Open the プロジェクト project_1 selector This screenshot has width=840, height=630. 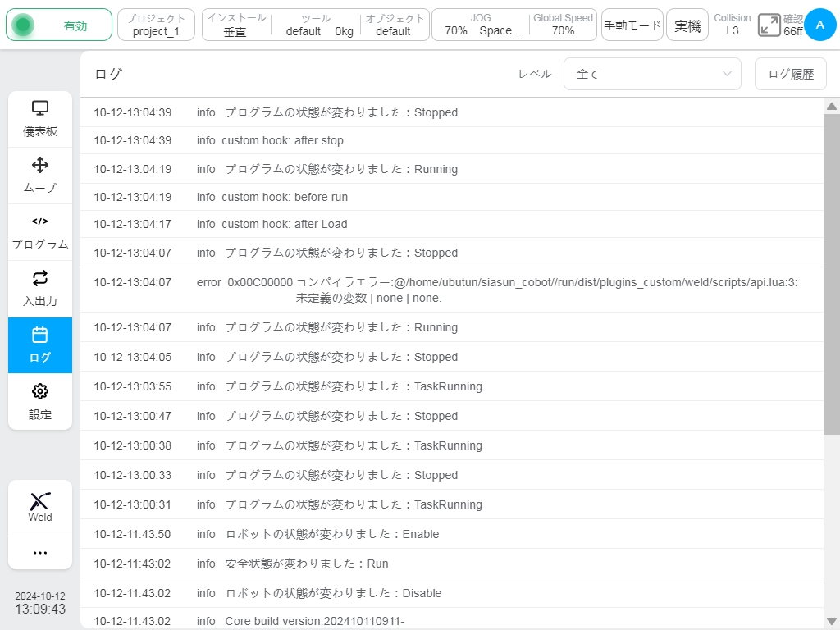point(156,25)
